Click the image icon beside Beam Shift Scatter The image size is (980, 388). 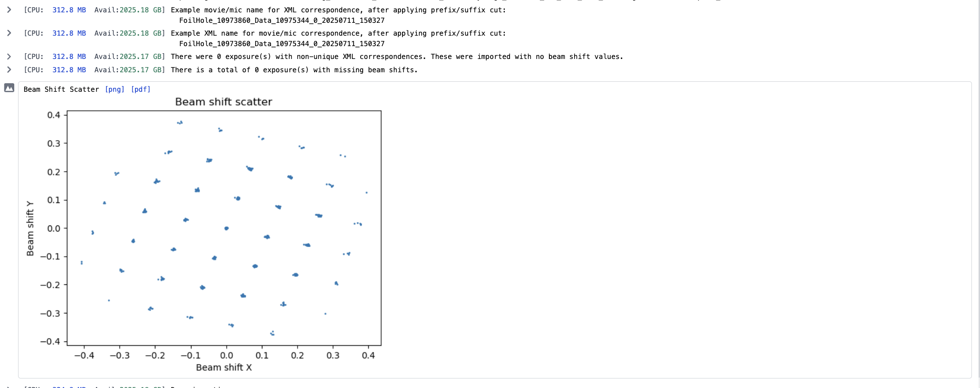click(x=9, y=87)
